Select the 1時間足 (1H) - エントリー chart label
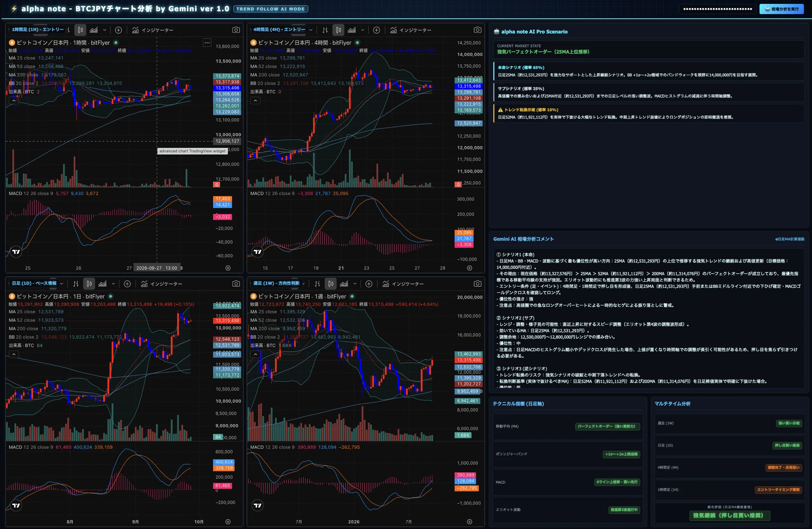This screenshot has width=812, height=529. (38, 30)
